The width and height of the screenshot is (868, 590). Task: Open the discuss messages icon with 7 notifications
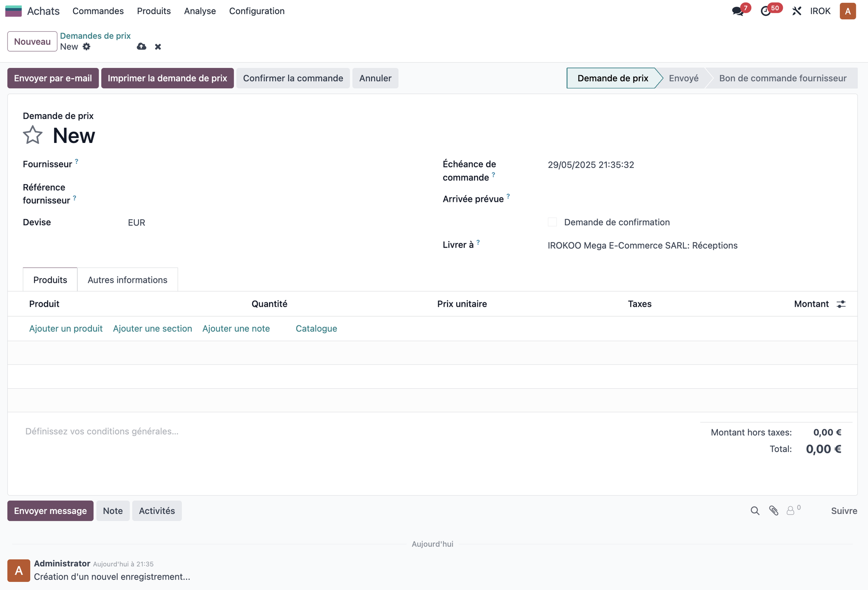(738, 11)
